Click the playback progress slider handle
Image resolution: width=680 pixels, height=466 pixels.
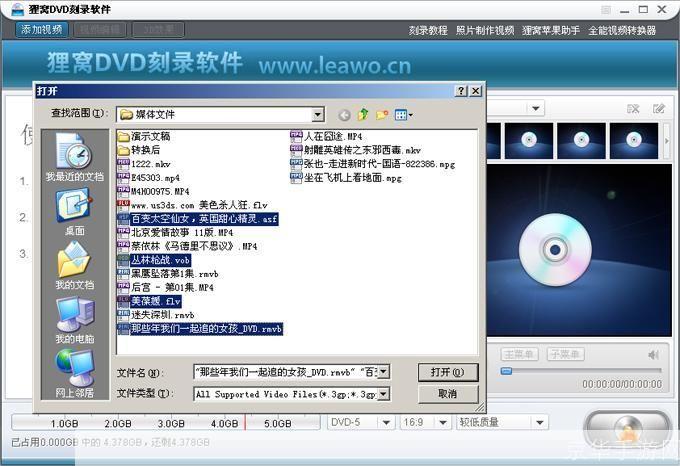tap(506, 371)
